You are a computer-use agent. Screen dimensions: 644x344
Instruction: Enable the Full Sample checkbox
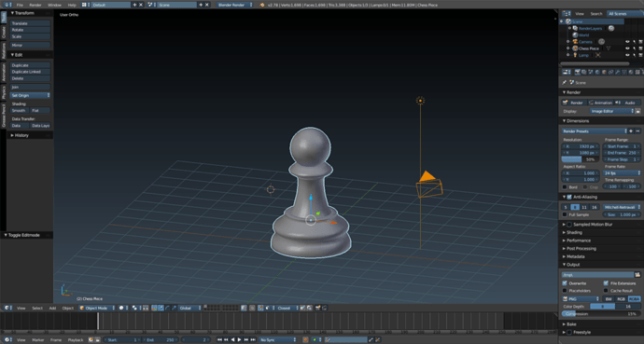click(565, 214)
